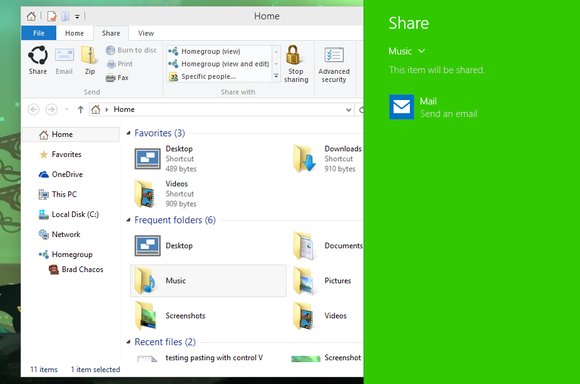Open Homegroup in navigation pane
Screen dimensions: 580x384
pyautogui.click(x=65, y=255)
